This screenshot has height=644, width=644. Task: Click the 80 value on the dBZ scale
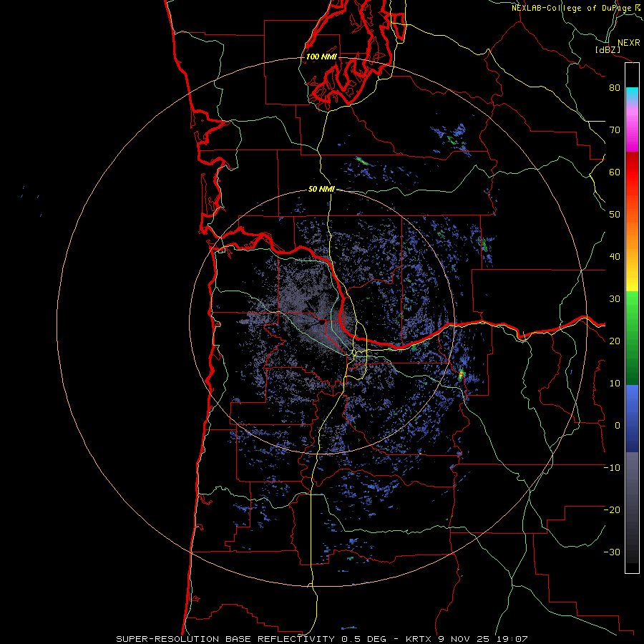(615, 87)
